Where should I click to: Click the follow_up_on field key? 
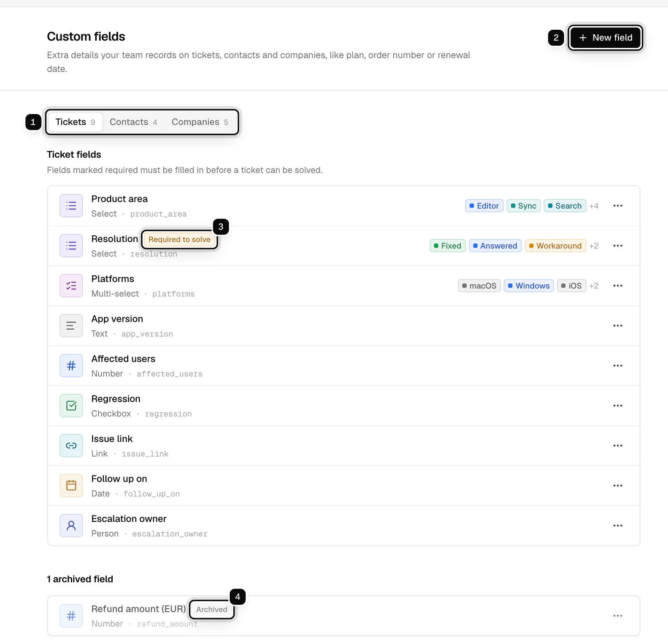[x=151, y=494]
